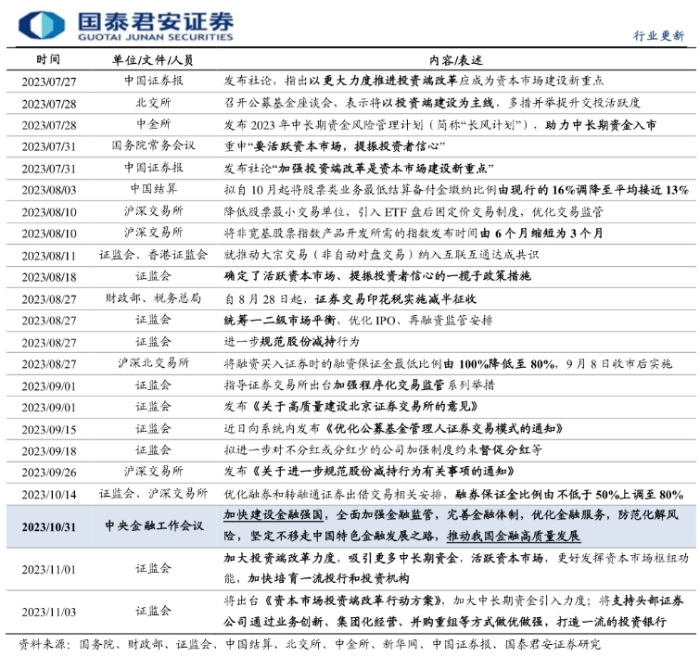This screenshot has height=657, width=700.
Task: Click the 中国结算 cell
Action: pyautogui.click(x=153, y=189)
